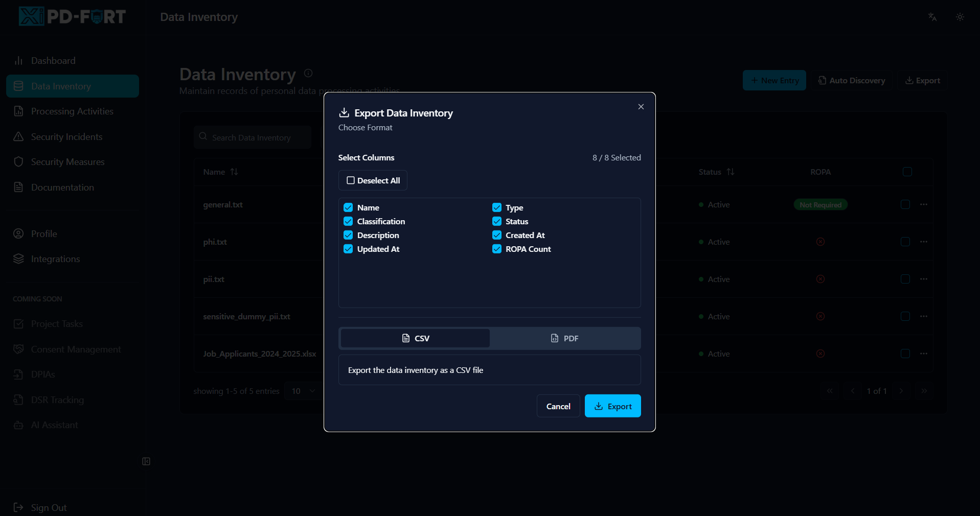Open the rows-per-page dropdown showing 10
The image size is (980, 516).
pos(303,391)
